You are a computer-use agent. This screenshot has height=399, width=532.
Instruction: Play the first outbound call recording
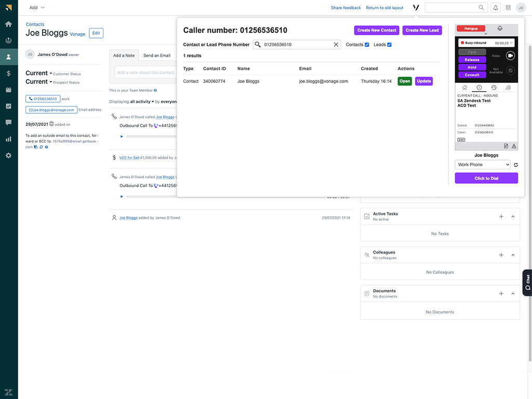(x=122, y=137)
